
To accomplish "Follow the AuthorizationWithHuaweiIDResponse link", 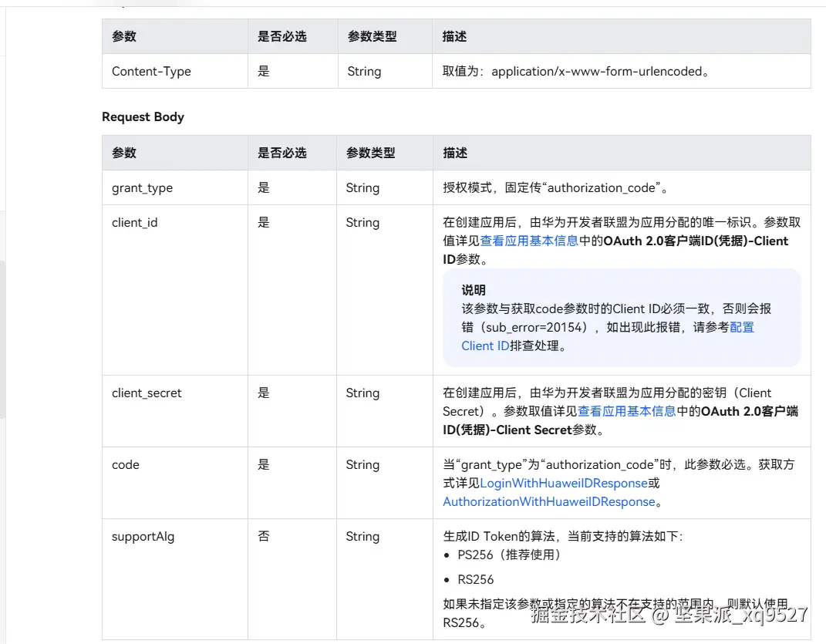I will [x=549, y=502].
